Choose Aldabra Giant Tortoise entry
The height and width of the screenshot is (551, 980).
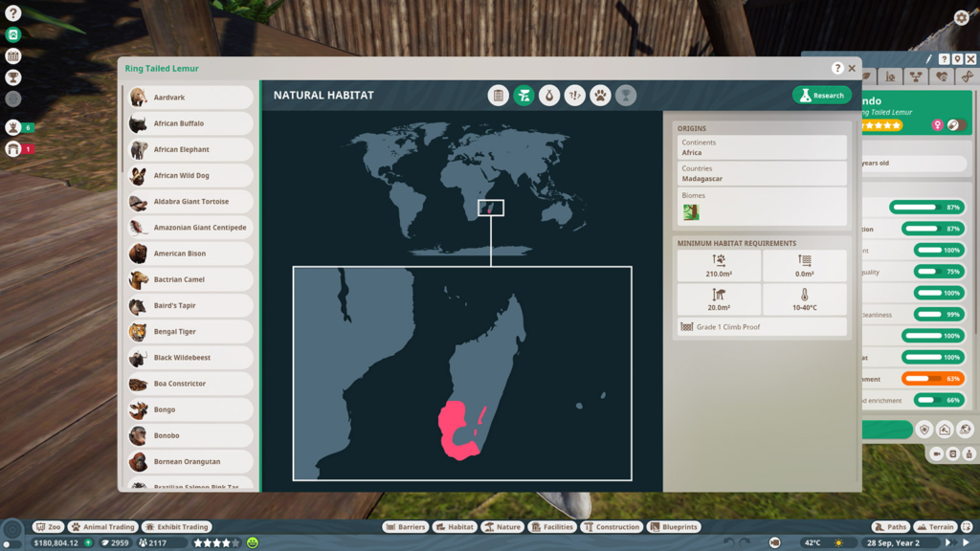pos(190,202)
